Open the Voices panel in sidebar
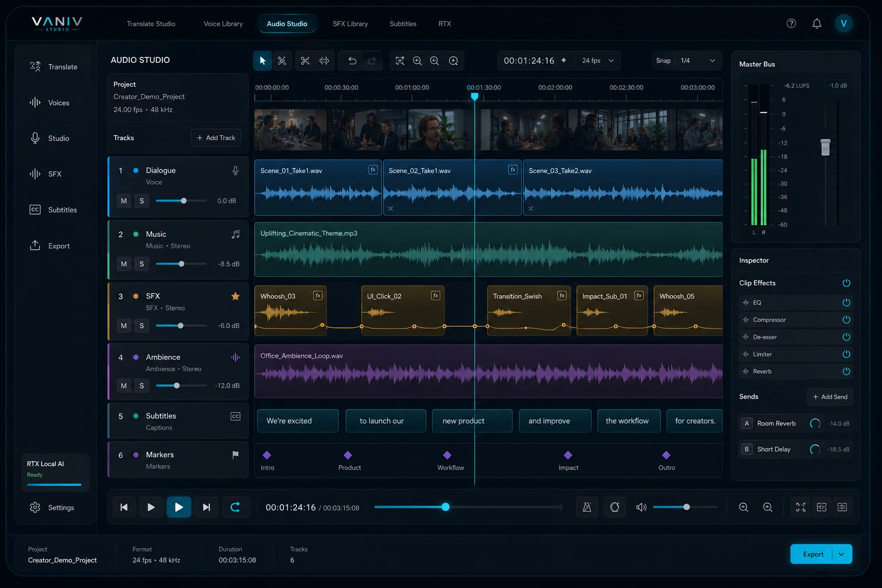 [55, 102]
